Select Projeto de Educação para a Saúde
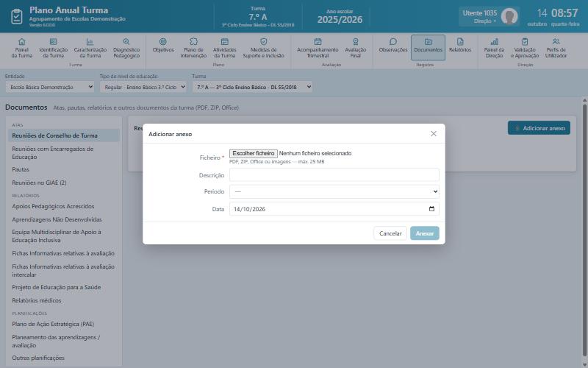 [63, 287]
